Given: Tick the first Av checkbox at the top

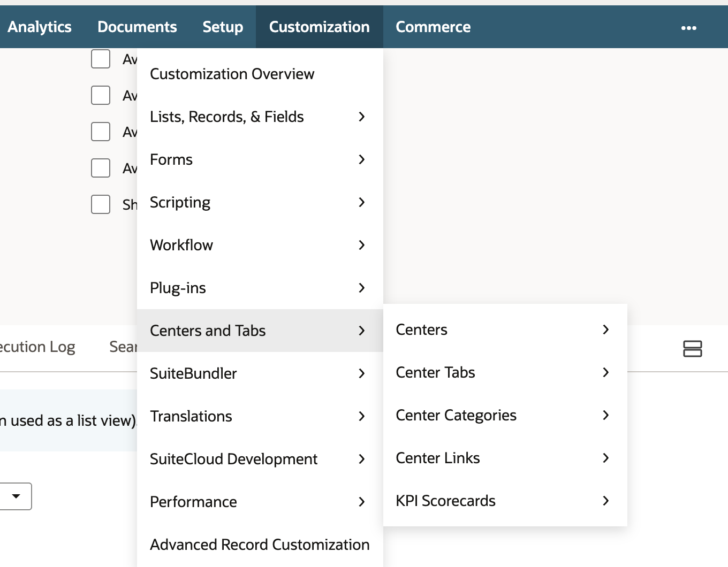Looking at the screenshot, I should tap(101, 59).
